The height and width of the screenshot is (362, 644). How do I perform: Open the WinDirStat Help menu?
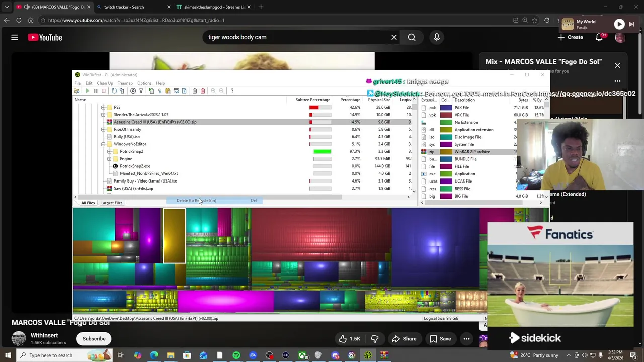160,83
